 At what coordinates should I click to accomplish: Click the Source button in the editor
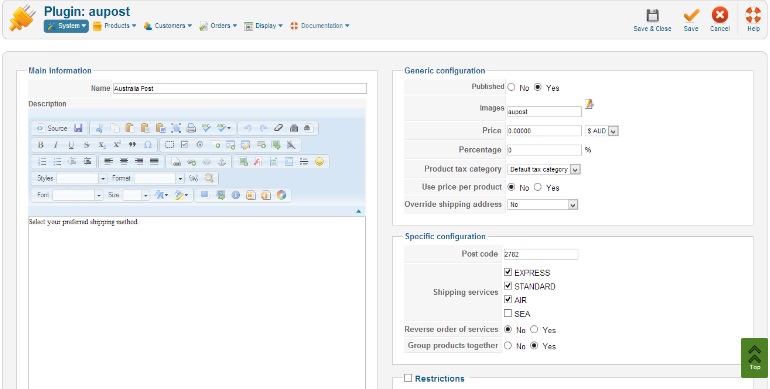click(x=52, y=128)
